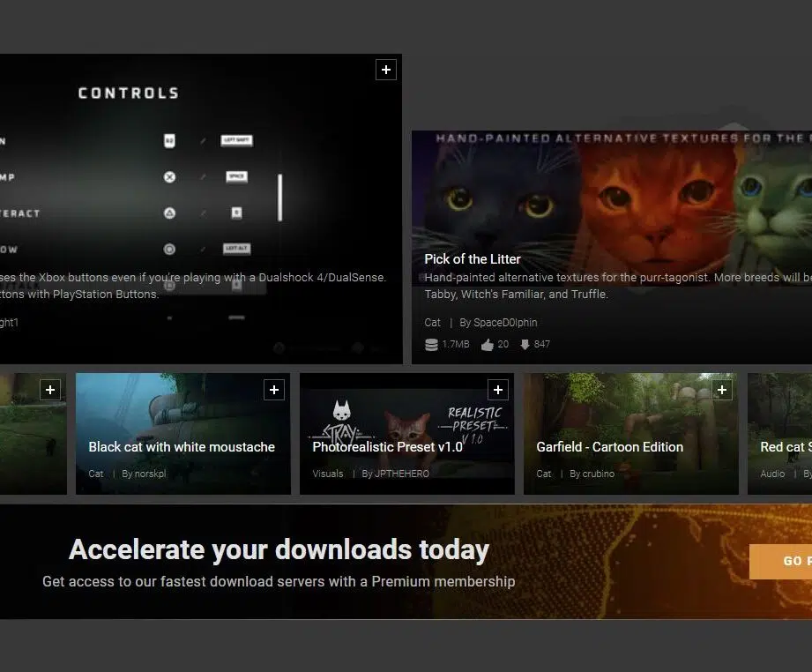Click Visuals category under Photorealistic Preset

click(x=328, y=474)
